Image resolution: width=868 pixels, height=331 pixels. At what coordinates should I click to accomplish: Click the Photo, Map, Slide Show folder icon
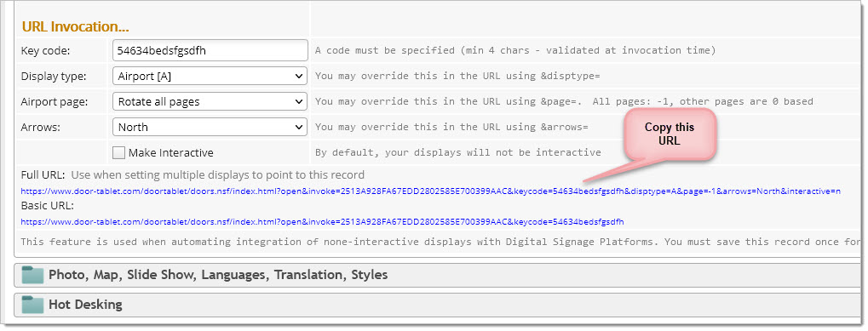pos(32,275)
